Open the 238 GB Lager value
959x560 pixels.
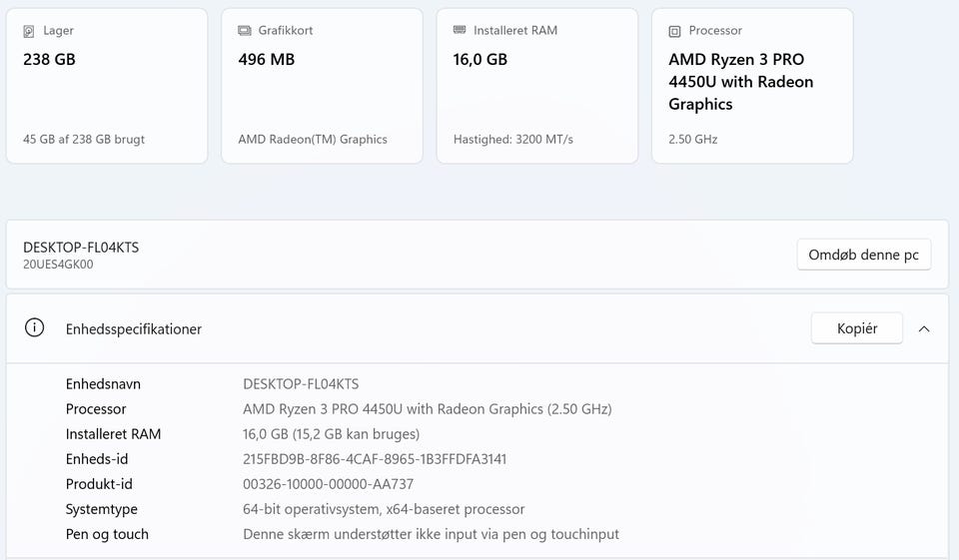(x=49, y=60)
